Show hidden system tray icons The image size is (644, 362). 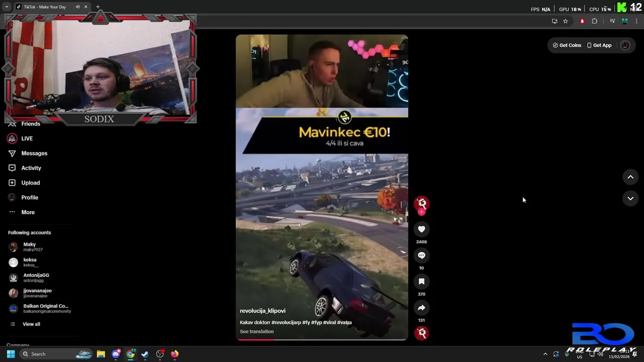[545, 354]
